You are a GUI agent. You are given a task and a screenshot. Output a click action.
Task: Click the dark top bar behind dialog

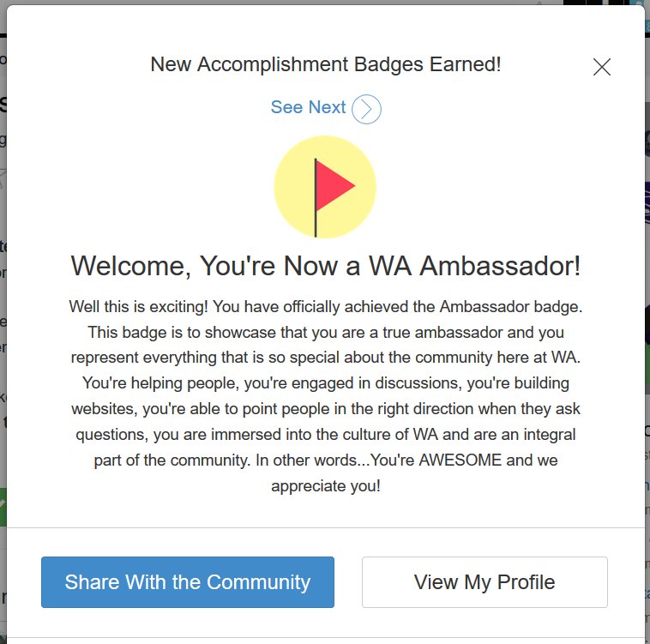point(3,36)
